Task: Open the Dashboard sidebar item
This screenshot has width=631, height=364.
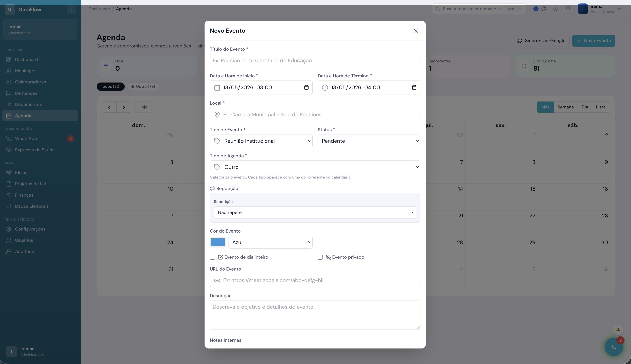Action: tap(40, 60)
